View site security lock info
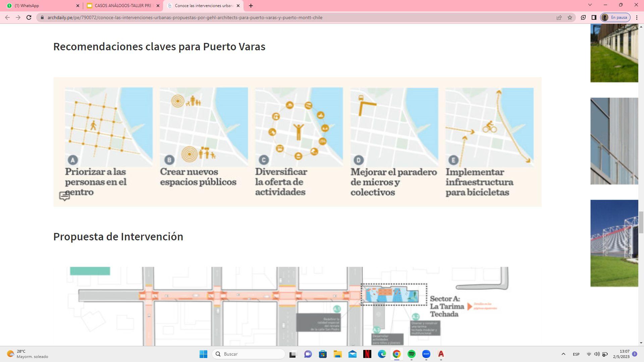The image size is (644, 362). pos(42,17)
